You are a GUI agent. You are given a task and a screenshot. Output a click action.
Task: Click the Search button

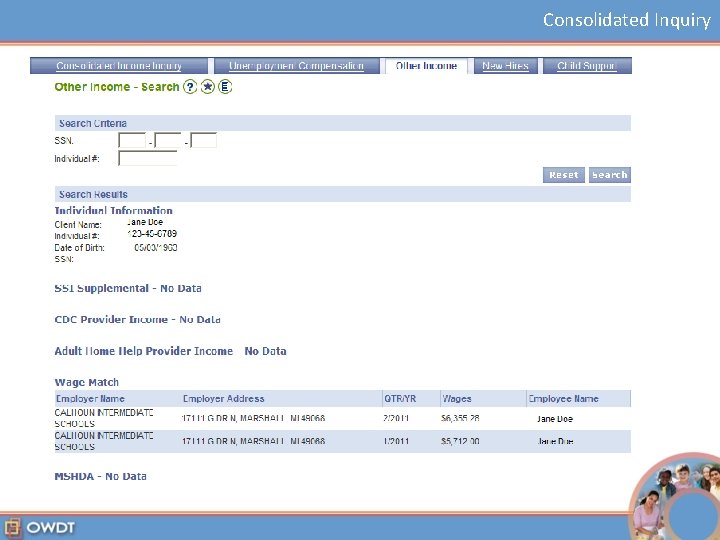pyautogui.click(x=610, y=175)
